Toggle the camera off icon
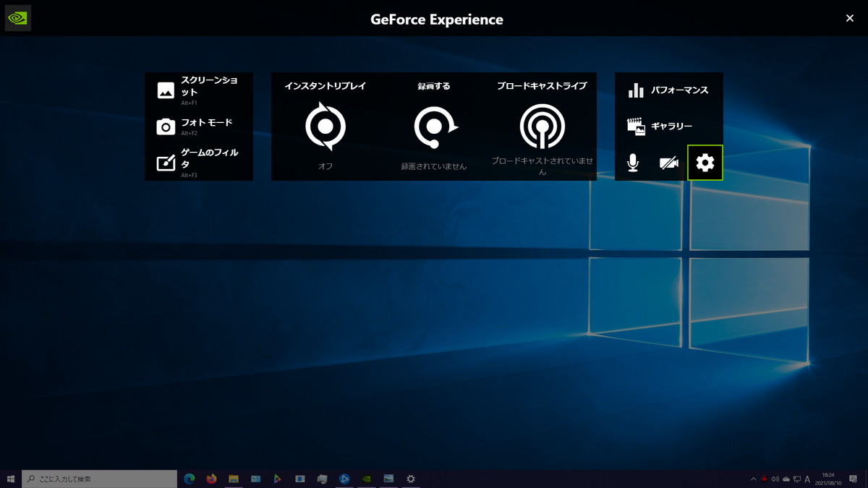The height and width of the screenshot is (488, 868). point(669,163)
